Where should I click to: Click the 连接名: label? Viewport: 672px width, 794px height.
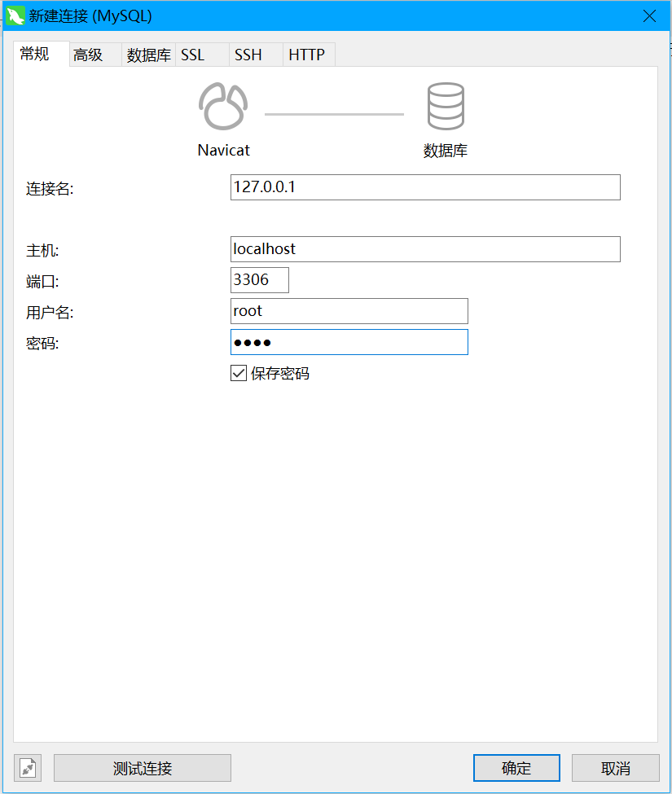point(50,189)
